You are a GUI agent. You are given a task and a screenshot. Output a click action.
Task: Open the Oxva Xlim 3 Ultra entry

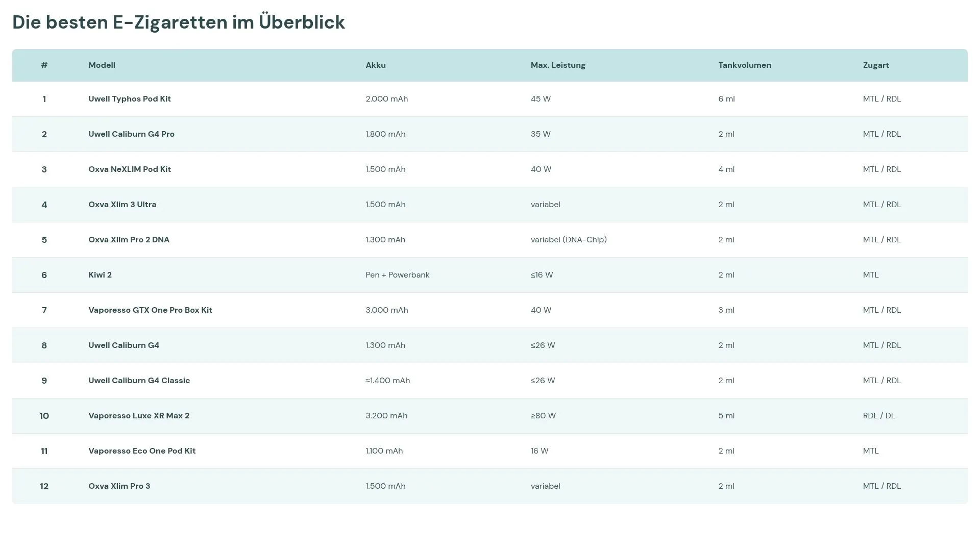click(122, 204)
